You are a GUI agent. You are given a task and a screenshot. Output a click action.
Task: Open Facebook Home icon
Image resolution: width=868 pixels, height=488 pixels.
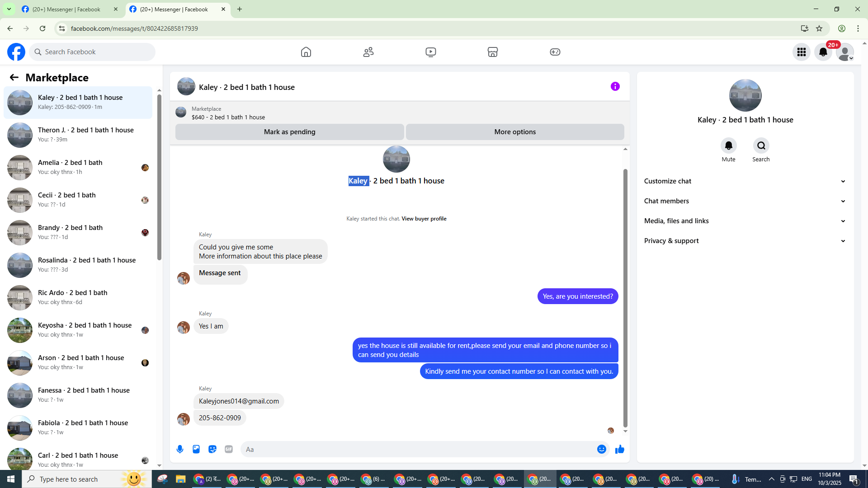(x=306, y=52)
